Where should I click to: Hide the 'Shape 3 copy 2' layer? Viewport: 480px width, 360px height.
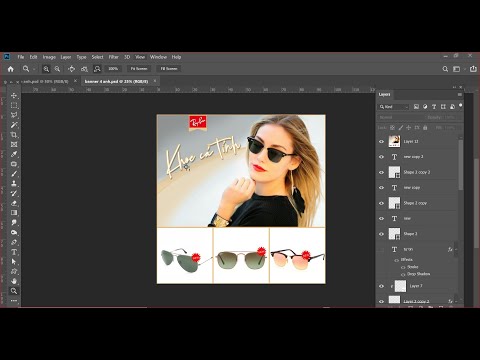(382, 172)
